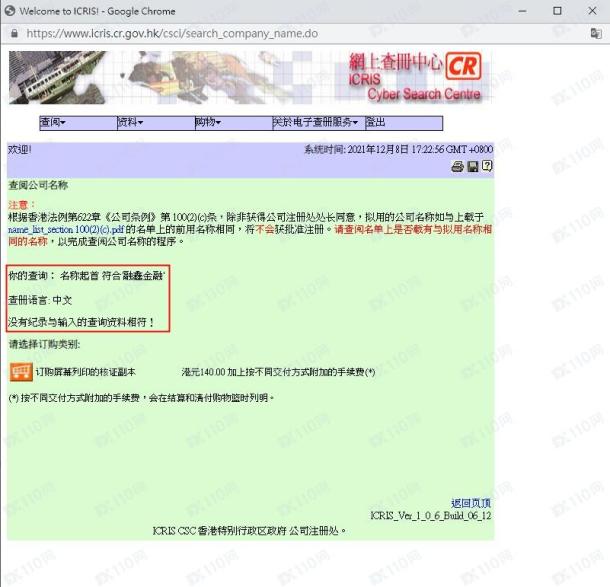The image size is (610, 587).
Task: Click the print icon
Action: pyautogui.click(x=458, y=167)
